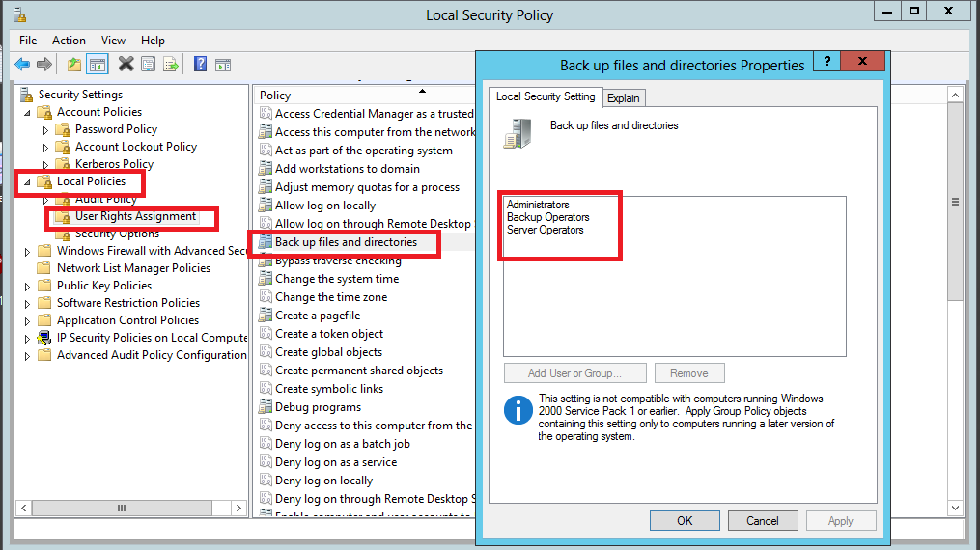Select User Rights Assignment in the tree

(x=135, y=216)
